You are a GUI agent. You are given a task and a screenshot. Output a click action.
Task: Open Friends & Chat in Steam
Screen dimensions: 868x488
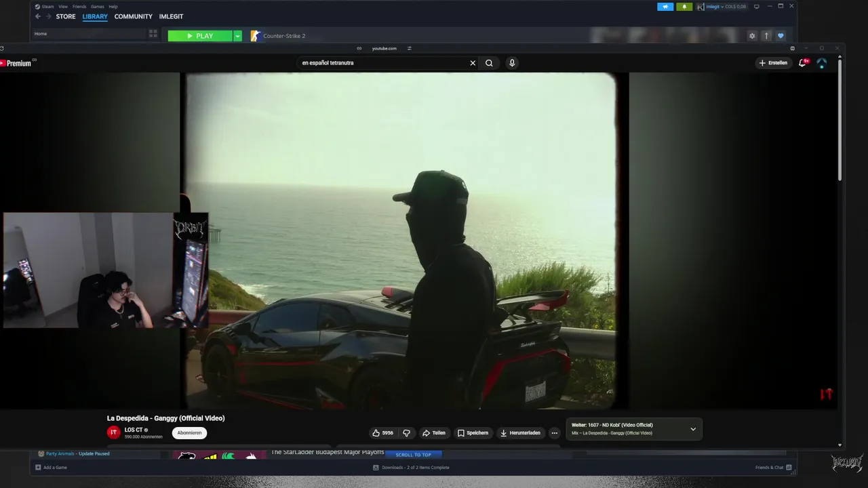(x=773, y=467)
